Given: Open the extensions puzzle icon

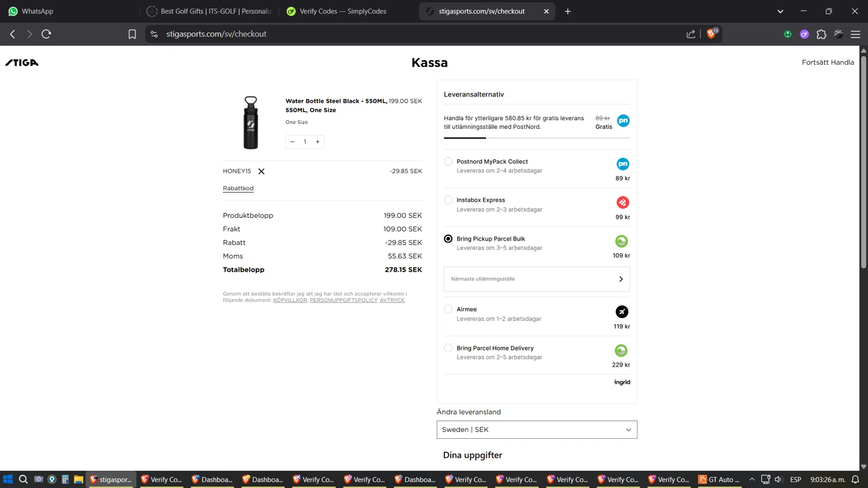Looking at the screenshot, I should pos(821,34).
